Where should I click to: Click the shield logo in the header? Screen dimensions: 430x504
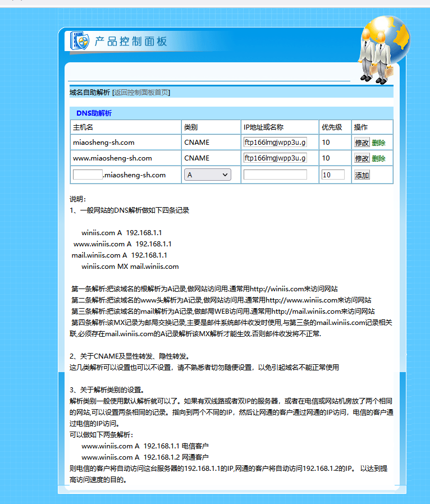(x=79, y=41)
